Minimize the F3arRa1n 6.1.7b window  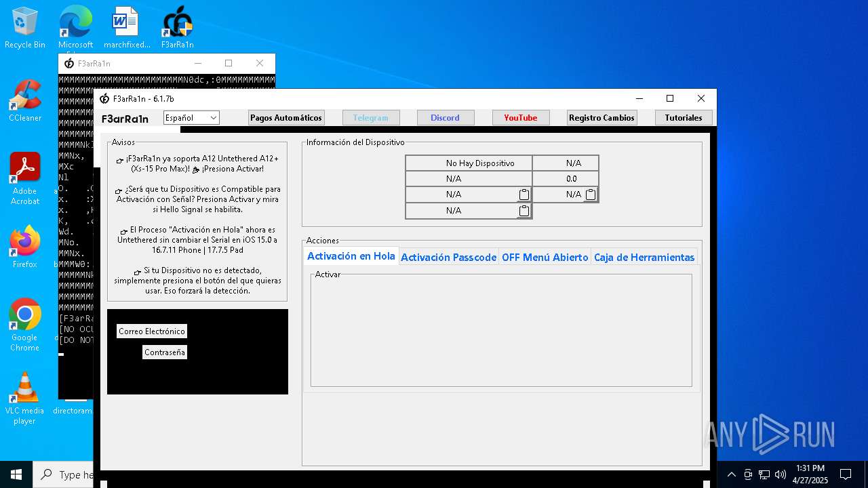click(638, 99)
